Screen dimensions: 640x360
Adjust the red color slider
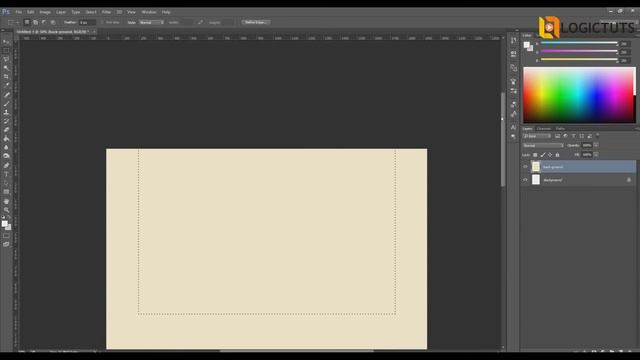579,43
